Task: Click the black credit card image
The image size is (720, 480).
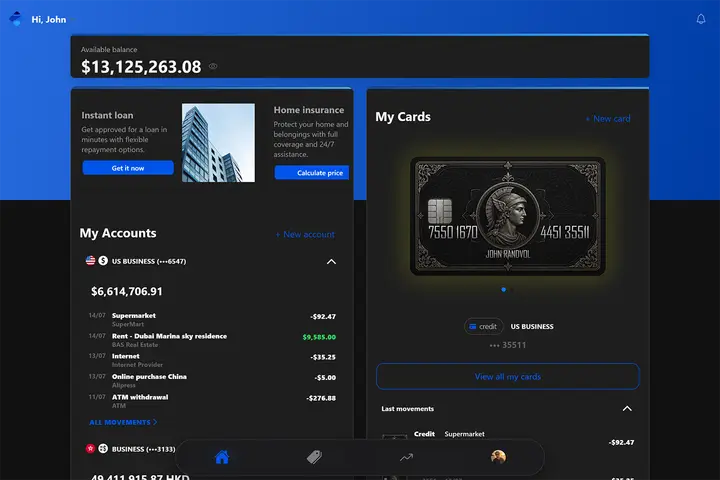Action: pos(507,216)
